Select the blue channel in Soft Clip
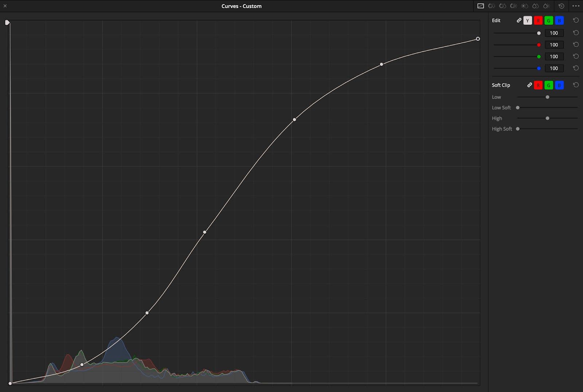The width and height of the screenshot is (583, 392). tap(559, 86)
